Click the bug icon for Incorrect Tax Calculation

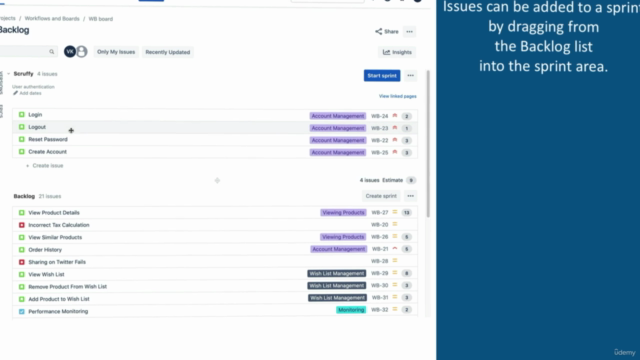(x=22, y=225)
